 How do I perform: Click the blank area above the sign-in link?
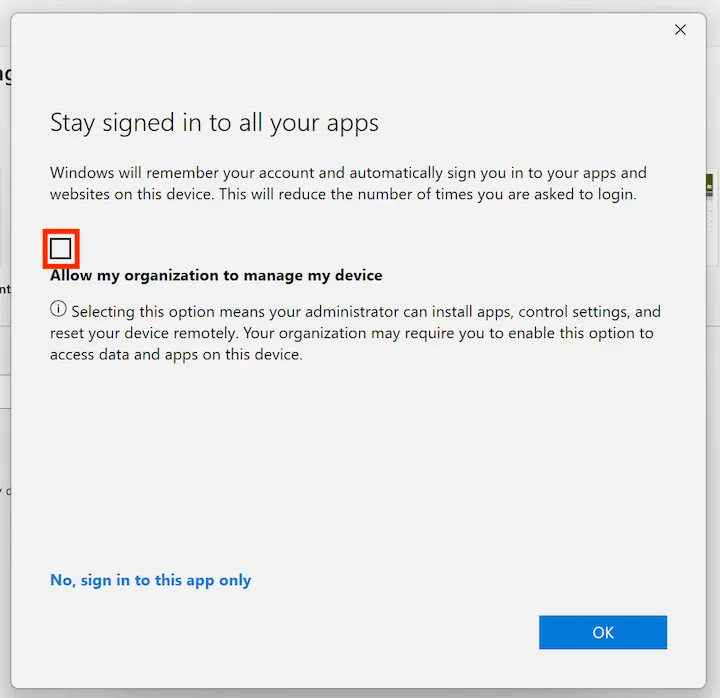coord(300,470)
